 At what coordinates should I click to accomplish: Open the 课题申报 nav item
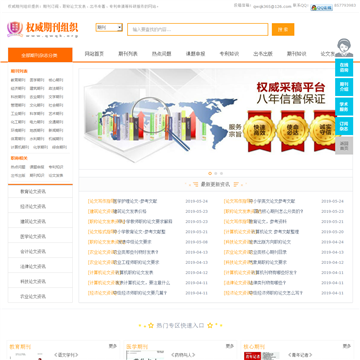click(195, 54)
